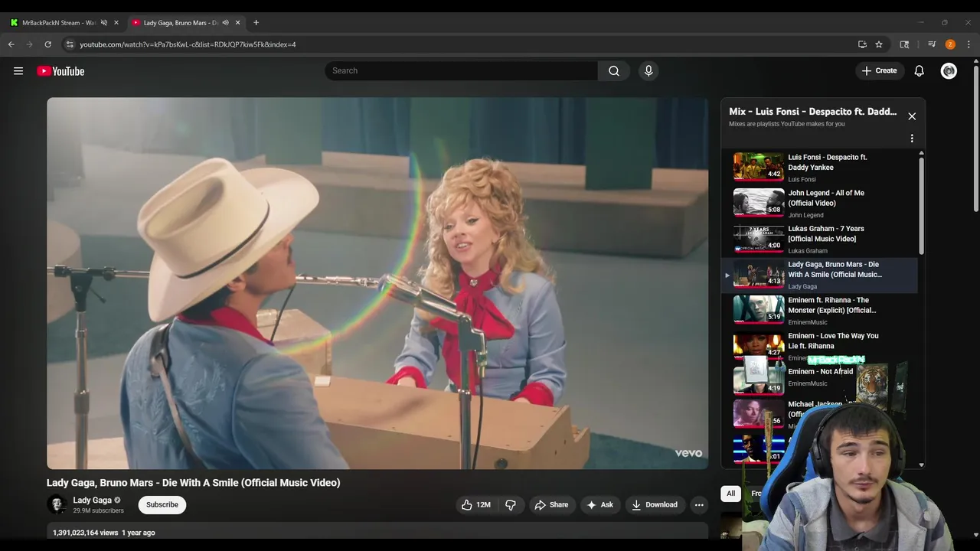Go back with the browser back arrow
The width and height of the screenshot is (980, 551).
(11, 44)
